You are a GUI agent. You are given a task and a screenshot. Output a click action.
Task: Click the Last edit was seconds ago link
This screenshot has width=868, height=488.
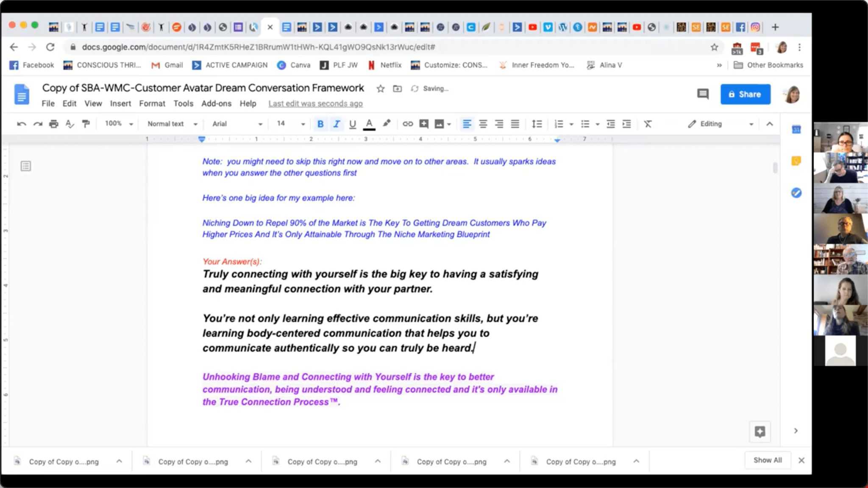tap(315, 103)
